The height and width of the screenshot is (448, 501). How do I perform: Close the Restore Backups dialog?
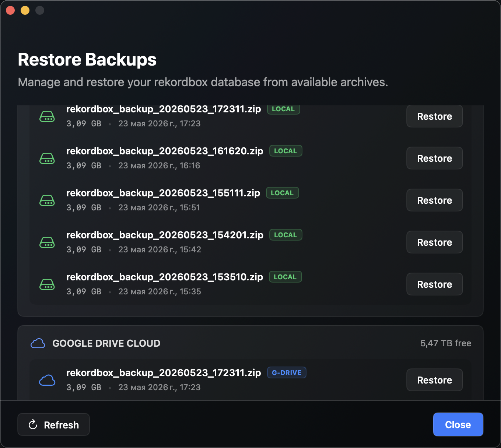click(458, 424)
